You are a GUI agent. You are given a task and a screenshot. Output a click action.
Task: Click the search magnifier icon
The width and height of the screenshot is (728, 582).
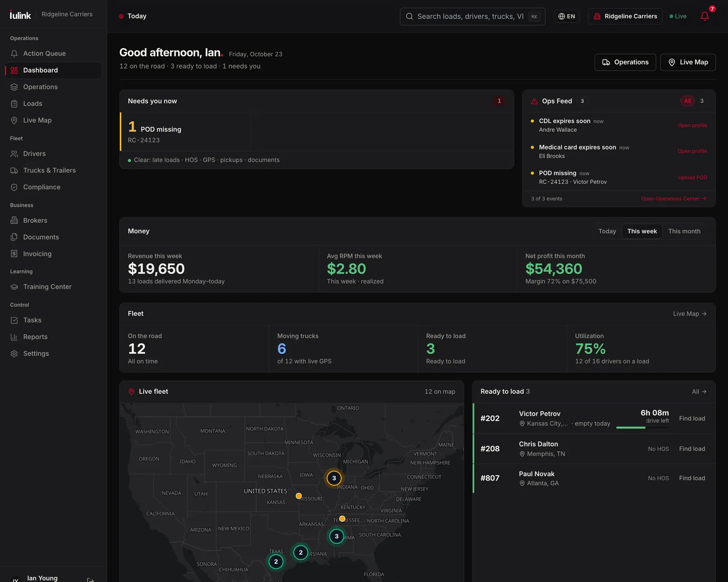coord(409,16)
